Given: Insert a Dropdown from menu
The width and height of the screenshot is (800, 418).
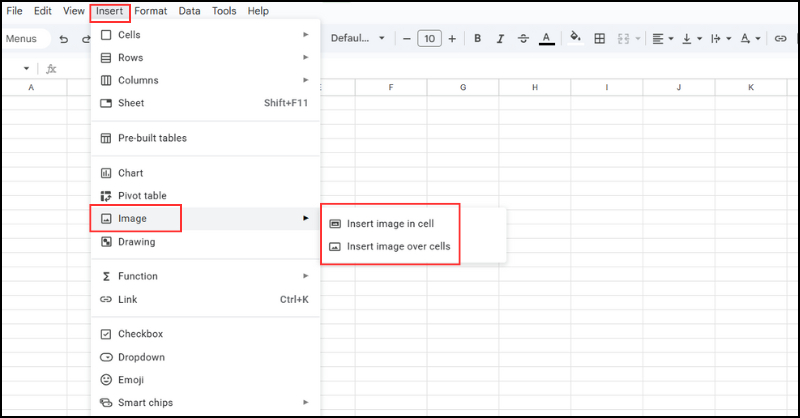Looking at the screenshot, I should click(x=206, y=357).
